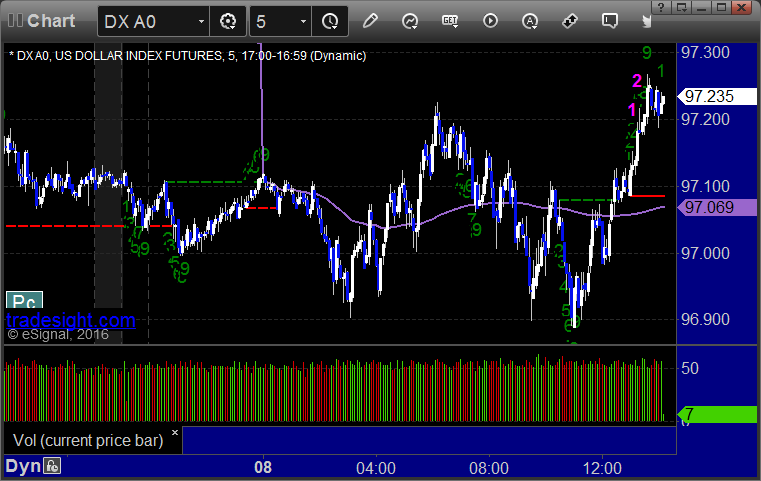Click the 04:00 label on time axis
Viewport: 761px width, 481px height.
[376, 468]
